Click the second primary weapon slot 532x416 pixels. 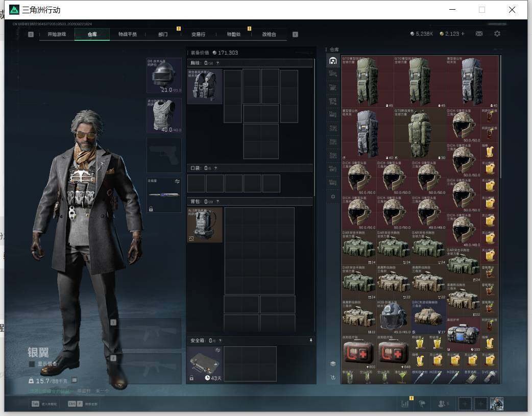[x=147, y=369]
